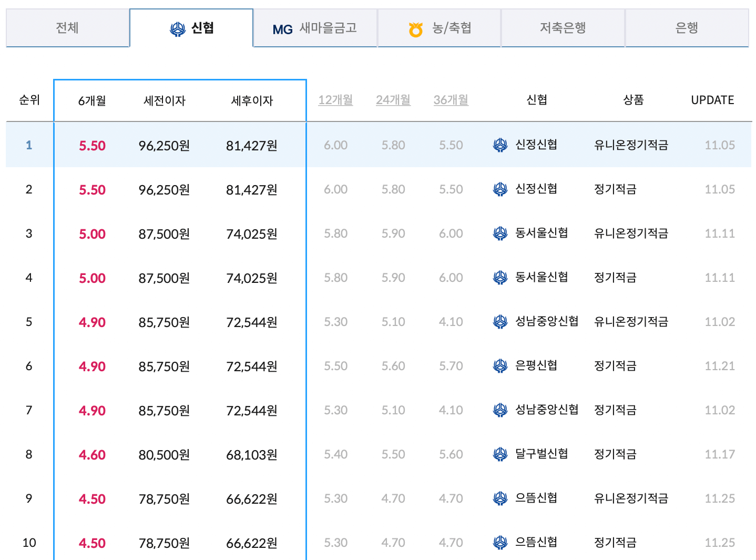This screenshot has height=560, width=756.
Task: Select the 신협 tab
Action: click(x=191, y=28)
